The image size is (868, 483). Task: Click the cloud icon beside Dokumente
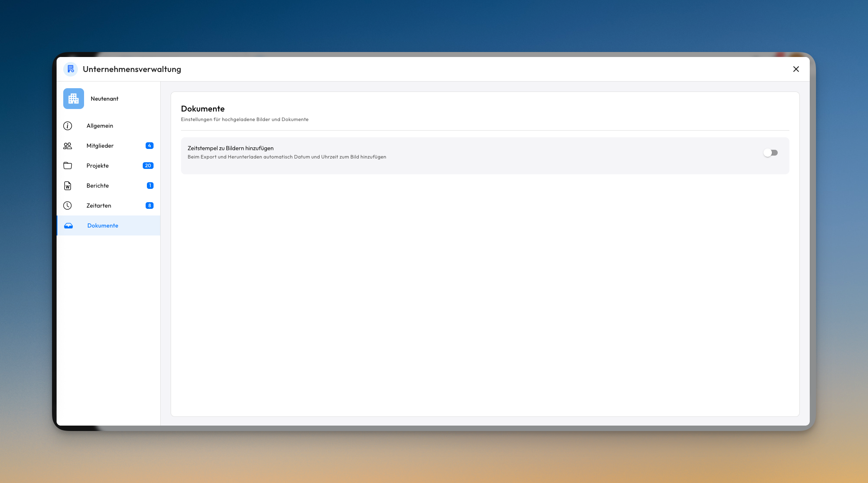(69, 225)
